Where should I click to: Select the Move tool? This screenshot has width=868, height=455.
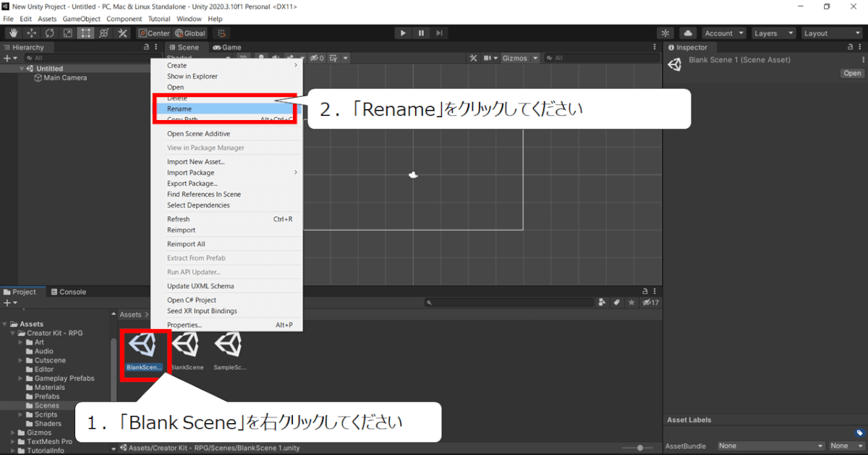(32, 33)
